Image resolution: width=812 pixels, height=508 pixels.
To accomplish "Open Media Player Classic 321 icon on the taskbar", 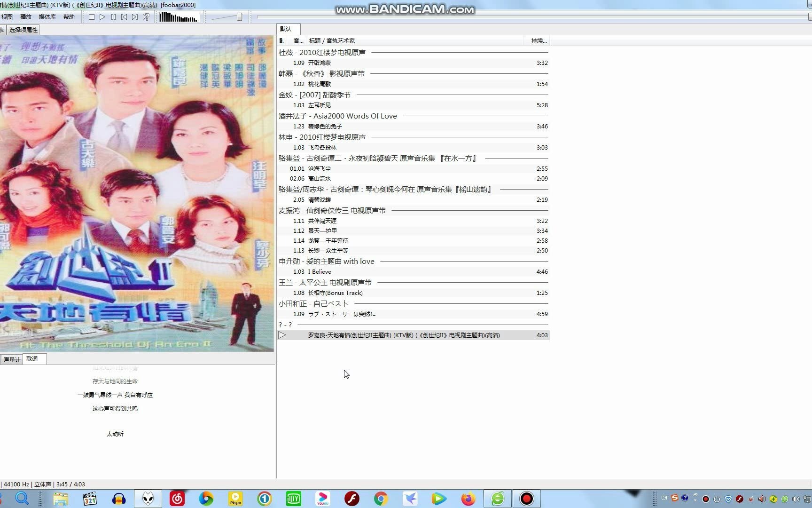I will pos(90,499).
